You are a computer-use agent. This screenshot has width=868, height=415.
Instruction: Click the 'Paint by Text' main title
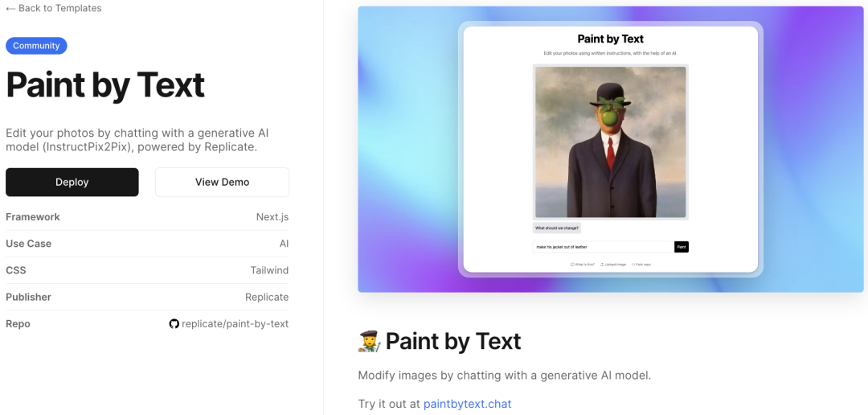click(x=105, y=84)
